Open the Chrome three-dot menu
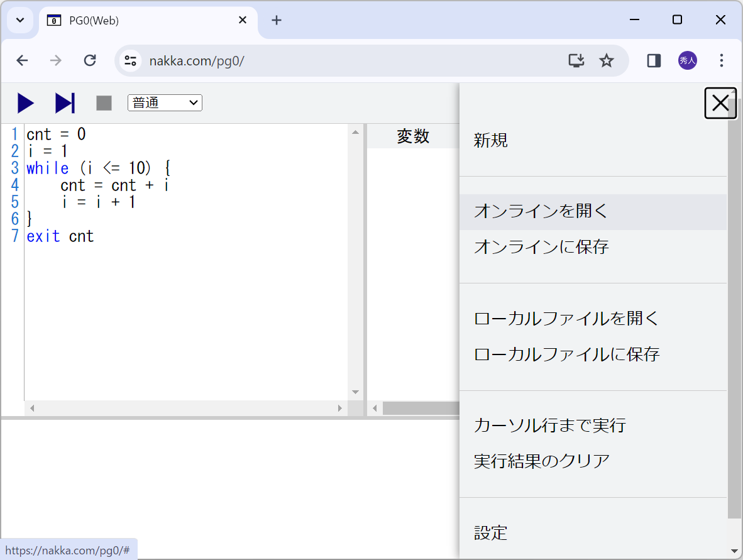 (721, 60)
